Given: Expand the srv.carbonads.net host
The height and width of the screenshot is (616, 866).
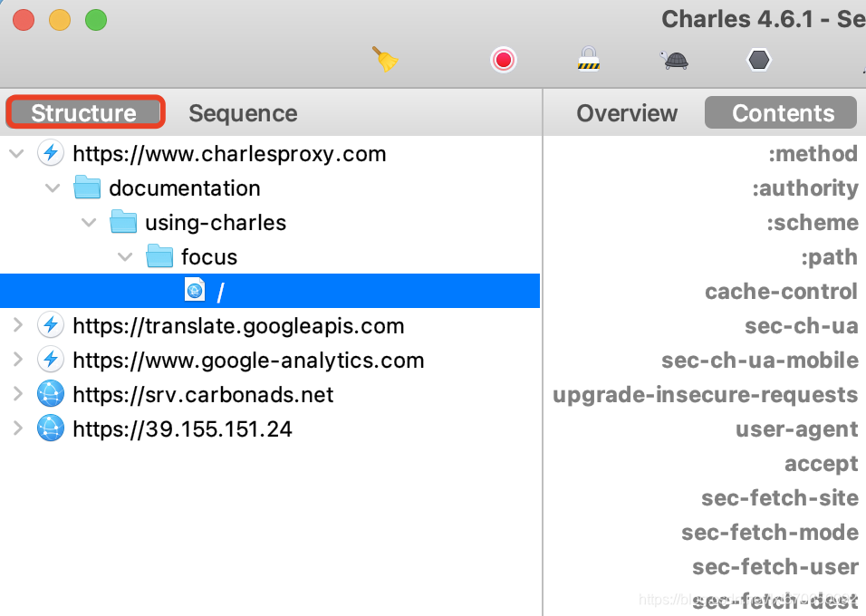Looking at the screenshot, I should 18,394.
